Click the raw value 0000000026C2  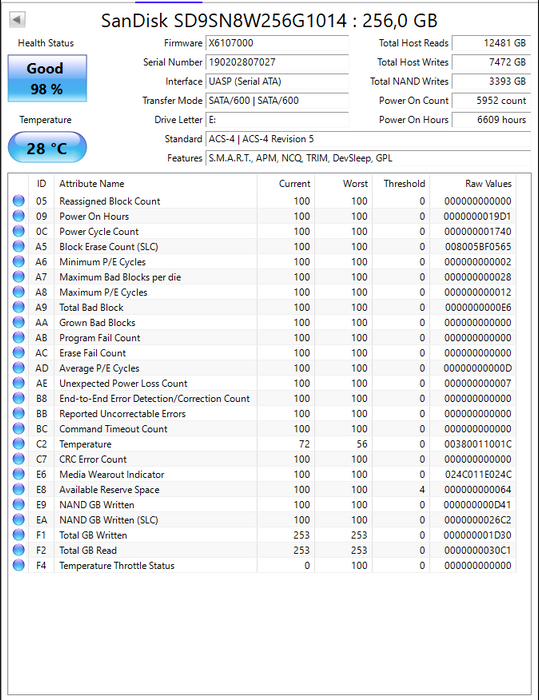(478, 520)
